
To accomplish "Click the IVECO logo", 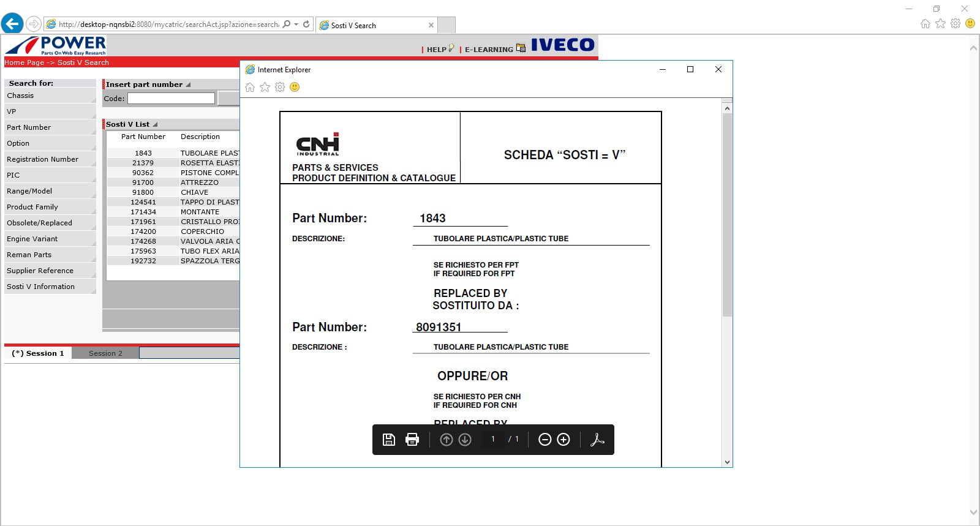I will click(563, 45).
